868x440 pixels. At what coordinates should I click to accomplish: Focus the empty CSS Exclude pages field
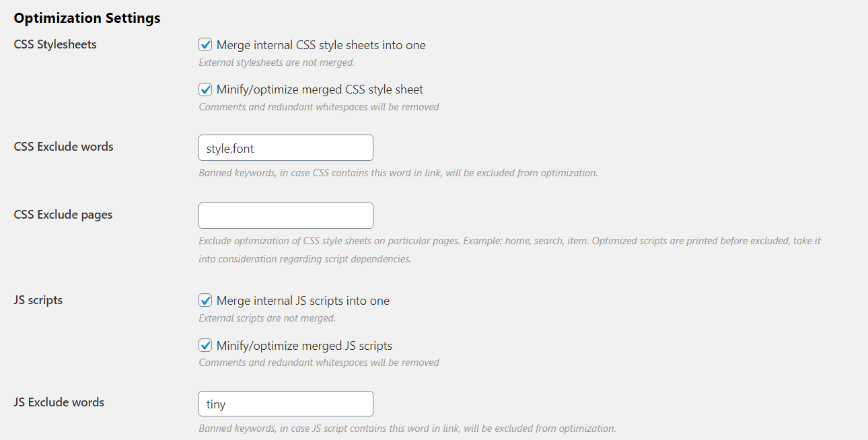[285, 215]
